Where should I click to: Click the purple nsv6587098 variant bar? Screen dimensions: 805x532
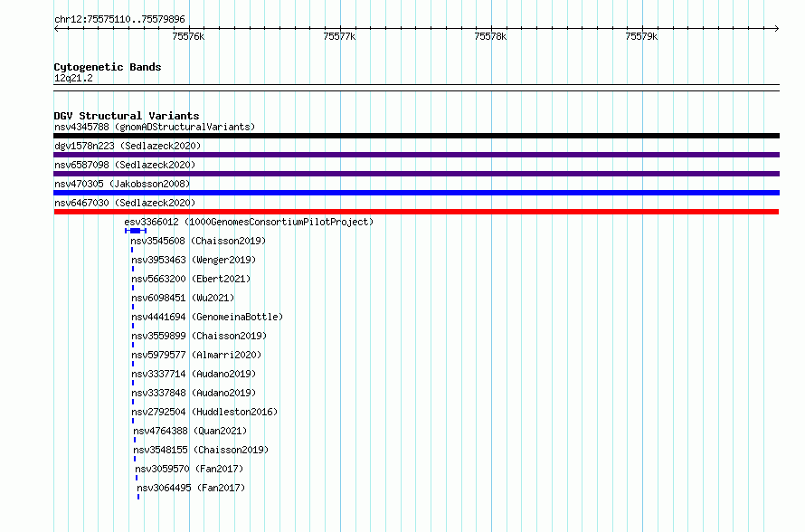(x=416, y=174)
